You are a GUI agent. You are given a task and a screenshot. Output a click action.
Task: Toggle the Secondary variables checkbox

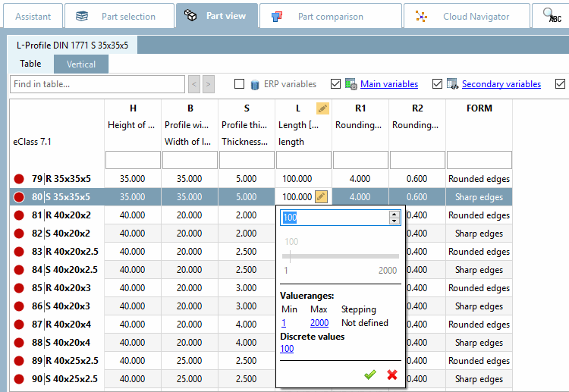tap(436, 84)
